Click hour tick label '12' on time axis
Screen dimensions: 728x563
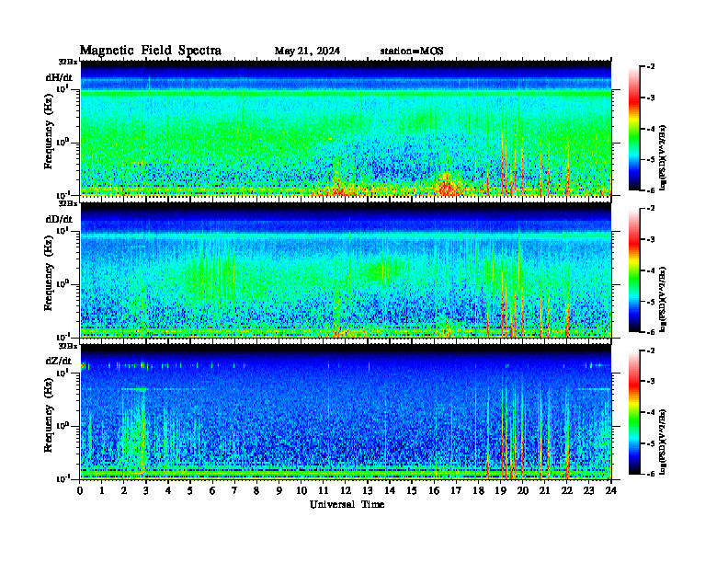(346, 490)
